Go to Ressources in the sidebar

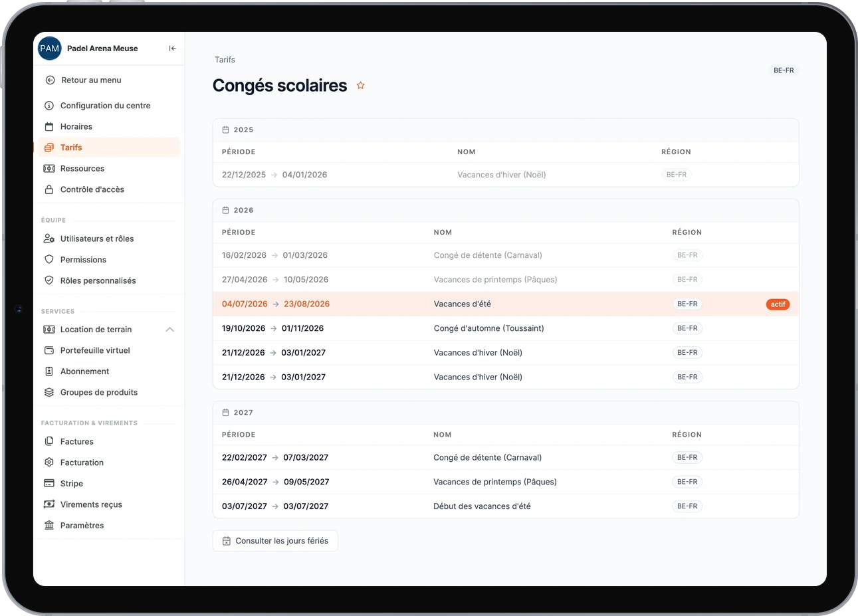pyautogui.click(x=109, y=169)
